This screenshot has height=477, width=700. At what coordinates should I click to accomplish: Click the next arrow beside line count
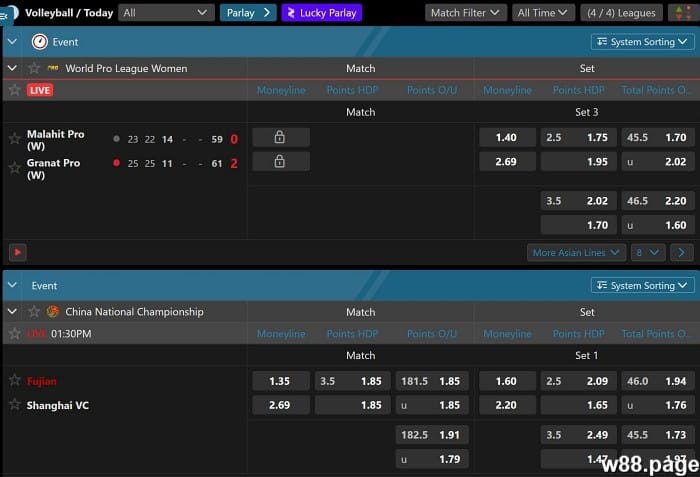(x=681, y=253)
